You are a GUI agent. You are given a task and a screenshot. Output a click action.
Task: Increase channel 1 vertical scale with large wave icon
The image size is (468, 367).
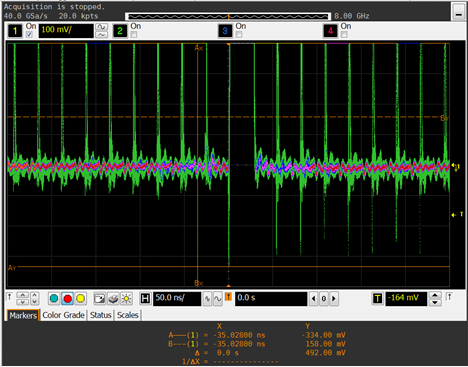point(102,27)
